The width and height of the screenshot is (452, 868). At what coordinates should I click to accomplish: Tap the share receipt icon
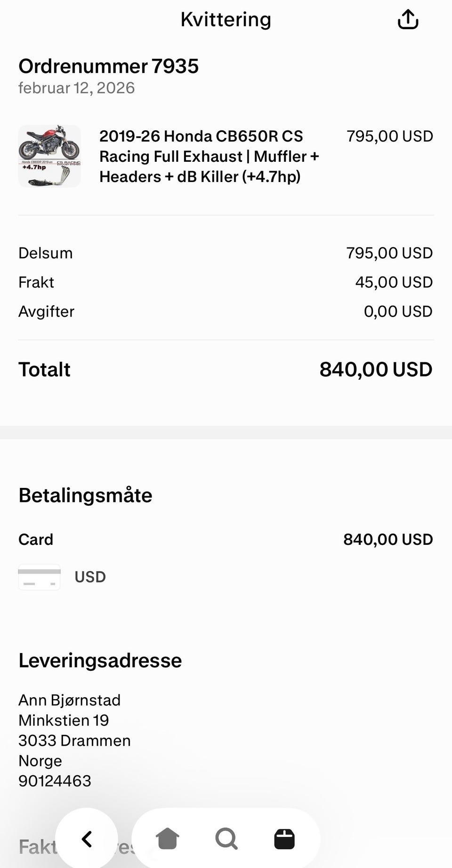pyautogui.click(x=408, y=20)
